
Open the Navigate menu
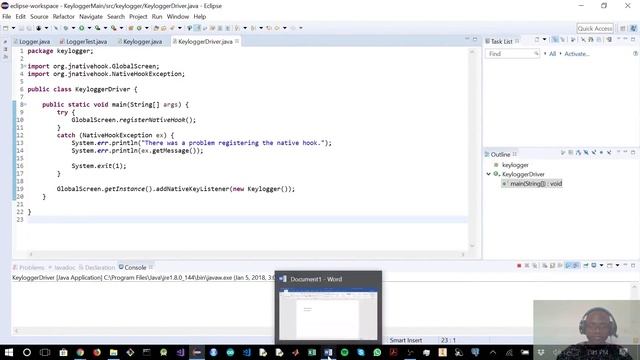[91, 17]
